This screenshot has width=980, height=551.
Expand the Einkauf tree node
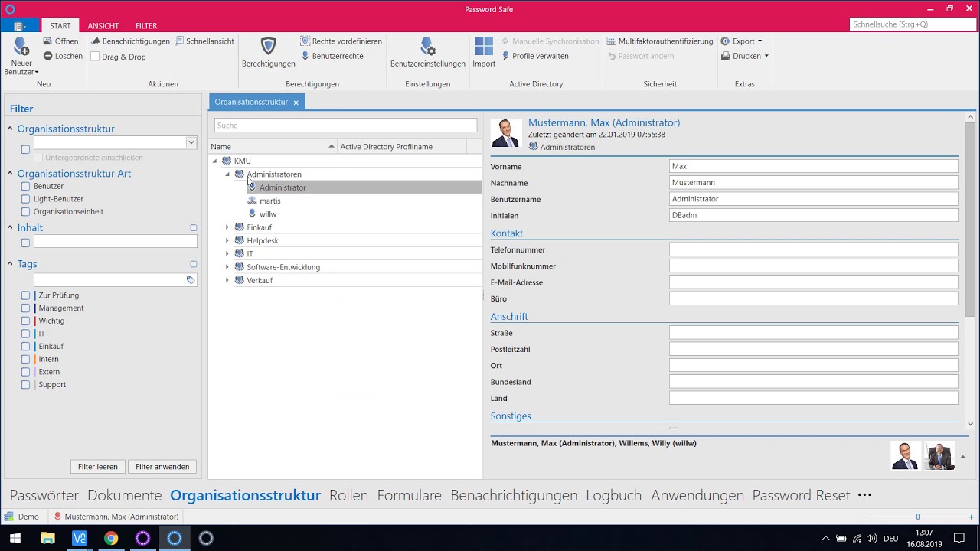point(227,227)
